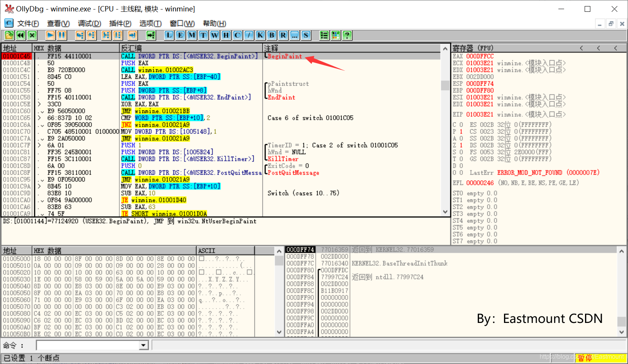Viewport: 628px width, 364px height.
Task: Run the program with the play icon
Action: [x=50, y=35]
